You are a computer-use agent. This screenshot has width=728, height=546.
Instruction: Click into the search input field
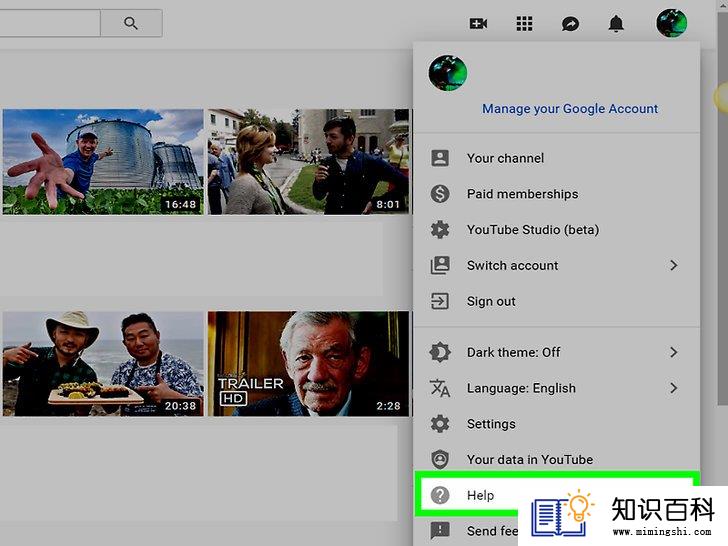click(x=50, y=23)
